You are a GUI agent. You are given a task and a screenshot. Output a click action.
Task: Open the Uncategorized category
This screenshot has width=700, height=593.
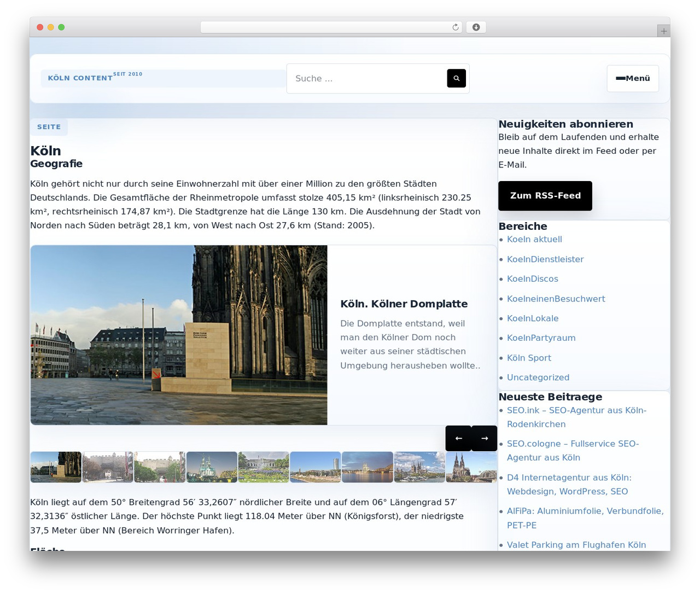coord(538,377)
